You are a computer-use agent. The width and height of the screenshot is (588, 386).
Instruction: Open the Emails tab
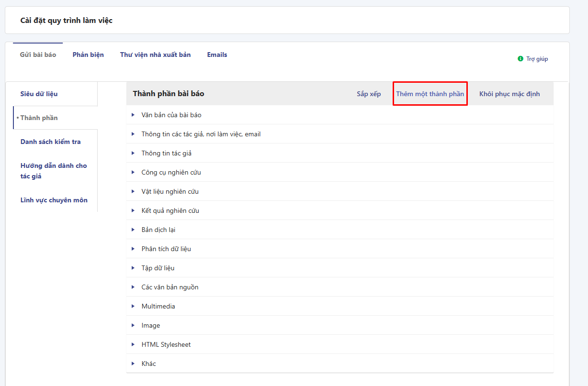coord(217,55)
